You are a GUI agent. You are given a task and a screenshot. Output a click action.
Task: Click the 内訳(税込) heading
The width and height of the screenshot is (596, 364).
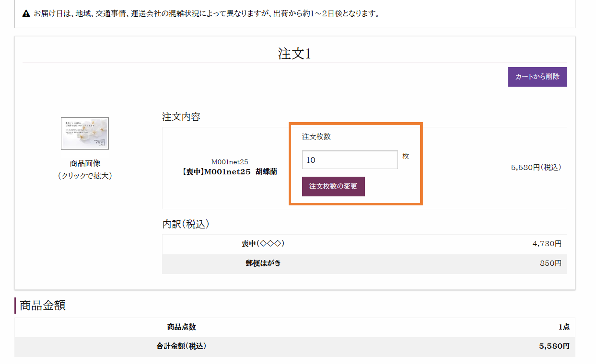(x=186, y=224)
